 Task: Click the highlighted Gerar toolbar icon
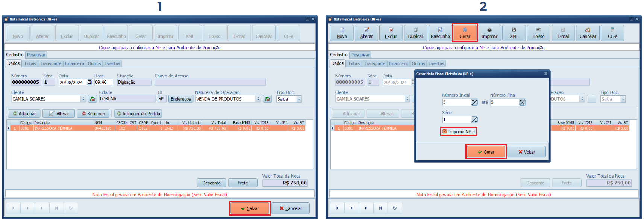point(465,33)
